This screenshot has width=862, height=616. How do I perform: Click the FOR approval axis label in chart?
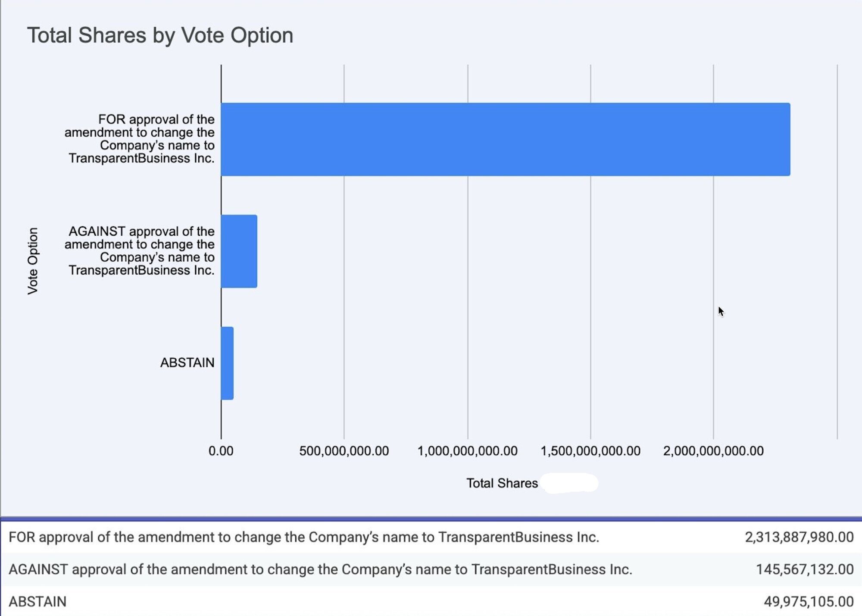click(140, 139)
